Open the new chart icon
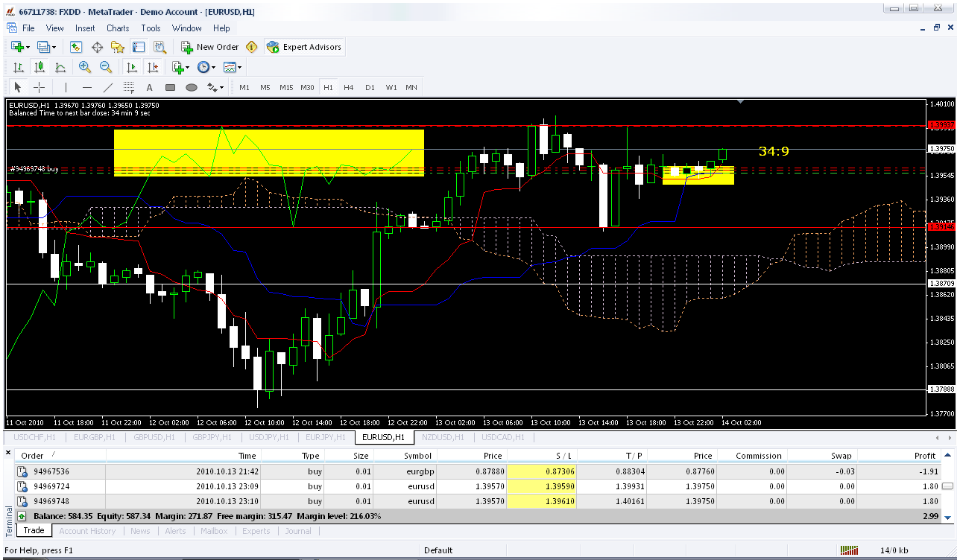Viewport: 960px width, 560px height. [x=16, y=47]
